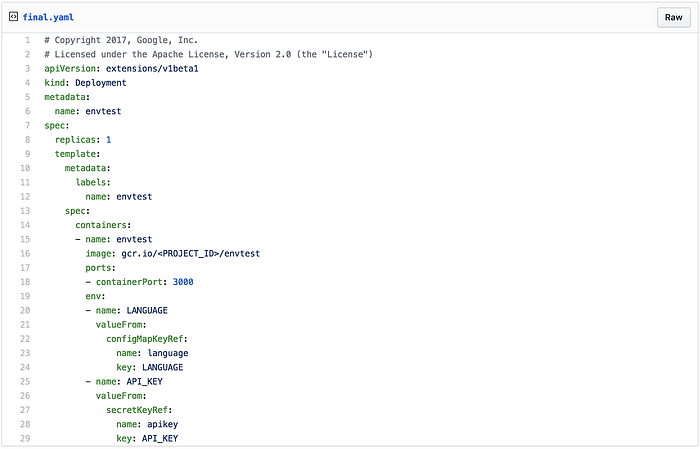The image size is (700, 449).
Task: Click the 'template' key
Action: 75,154
